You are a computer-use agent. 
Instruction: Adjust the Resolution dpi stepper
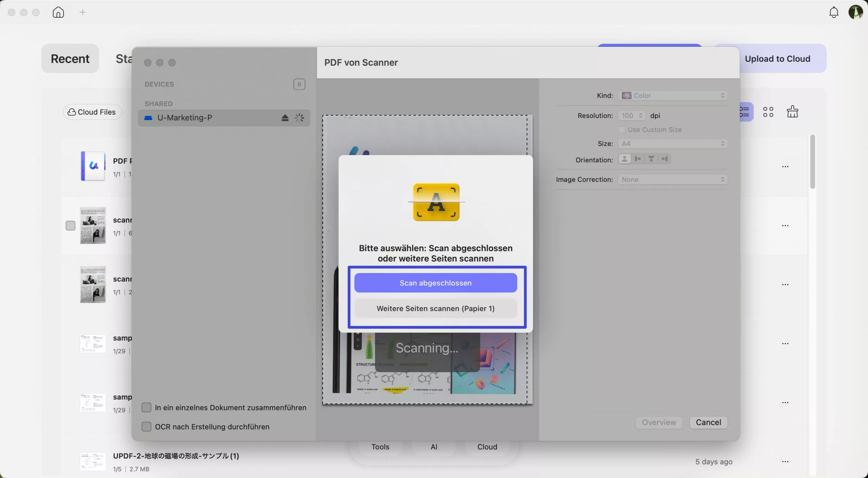(x=640, y=116)
